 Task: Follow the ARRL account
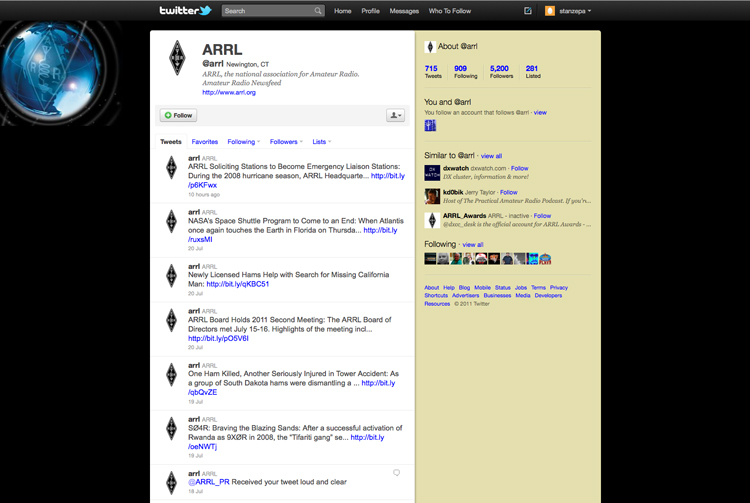pos(179,115)
